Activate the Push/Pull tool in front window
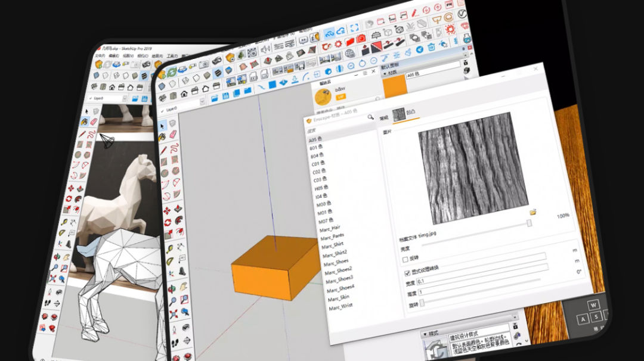This screenshot has width=644, height=361. click(x=178, y=209)
